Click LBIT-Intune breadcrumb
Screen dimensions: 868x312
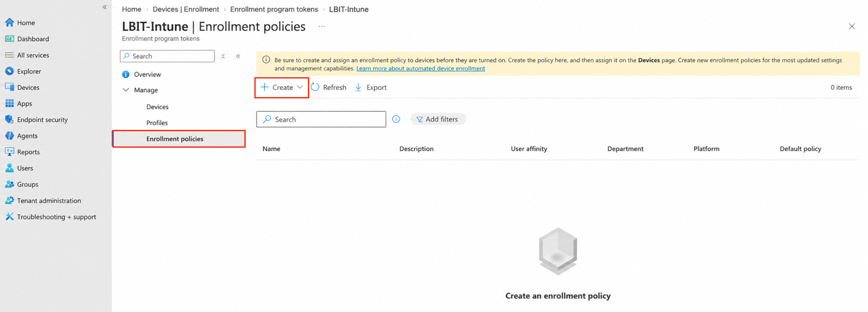pos(349,9)
